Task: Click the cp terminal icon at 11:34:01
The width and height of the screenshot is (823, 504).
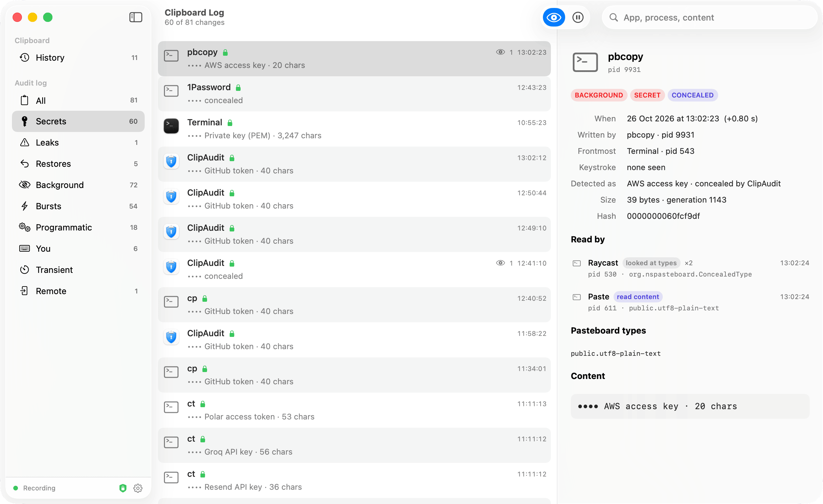Action: click(x=171, y=372)
